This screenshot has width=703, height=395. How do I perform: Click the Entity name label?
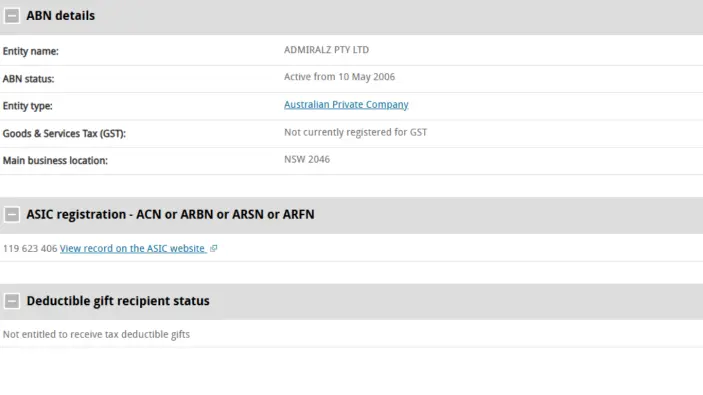pyautogui.click(x=30, y=51)
